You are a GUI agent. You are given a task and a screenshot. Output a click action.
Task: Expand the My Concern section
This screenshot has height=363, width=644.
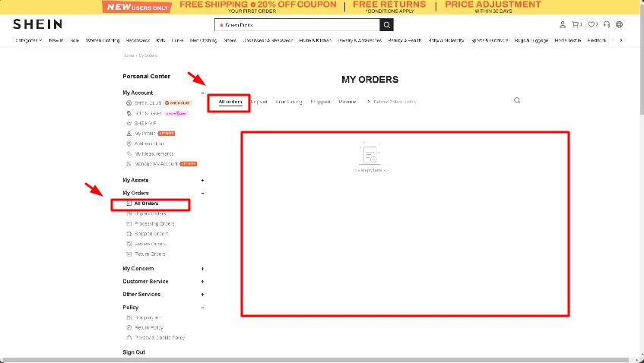click(x=202, y=269)
